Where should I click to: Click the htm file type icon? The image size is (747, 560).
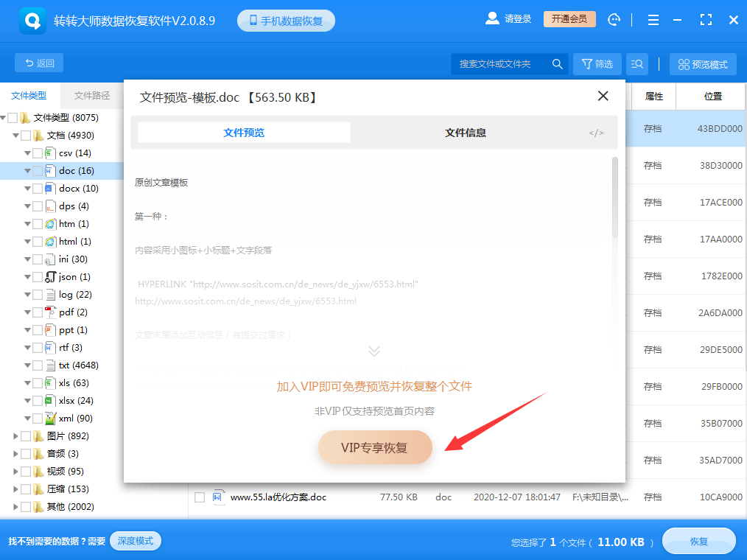click(50, 223)
